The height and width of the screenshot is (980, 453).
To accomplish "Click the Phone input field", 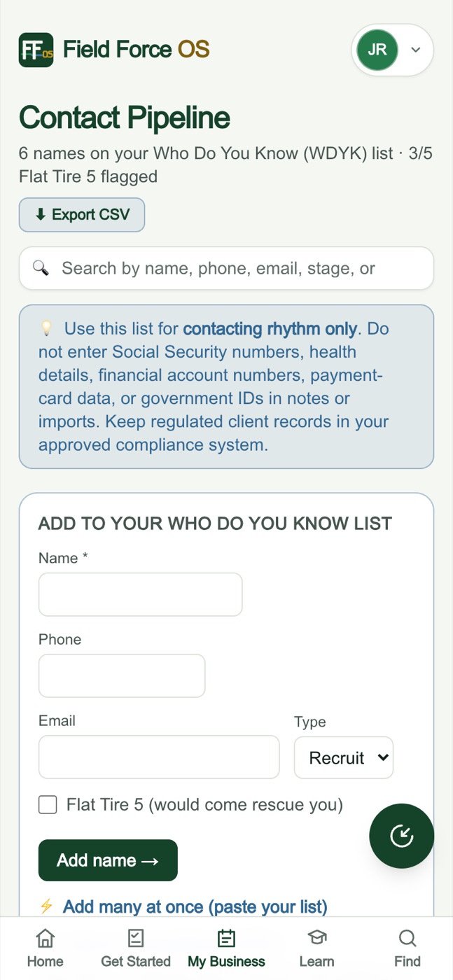I will [x=122, y=675].
